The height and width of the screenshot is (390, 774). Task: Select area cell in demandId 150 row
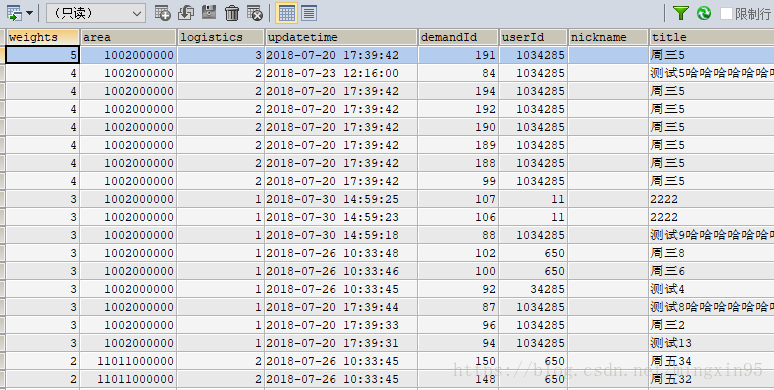(x=128, y=361)
